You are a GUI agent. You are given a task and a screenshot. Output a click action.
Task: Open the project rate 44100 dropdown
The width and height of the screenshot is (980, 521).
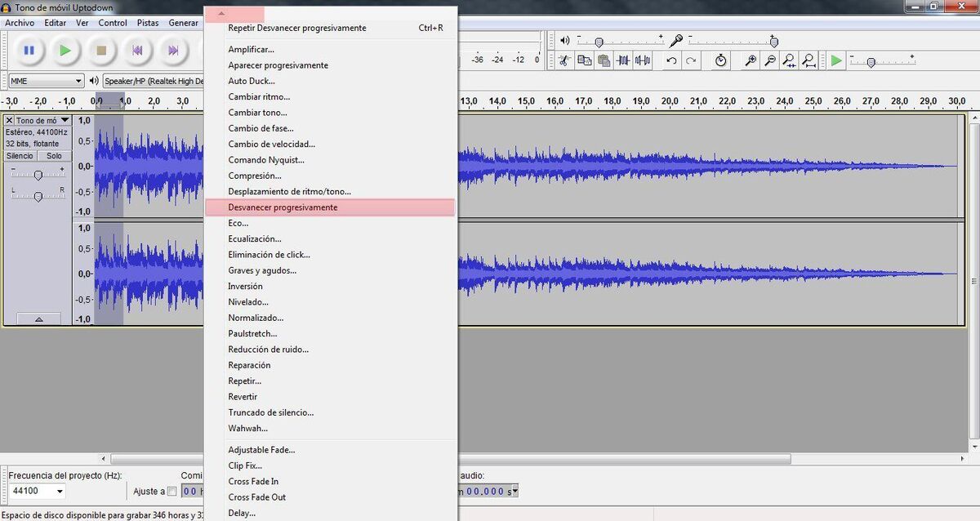(38, 491)
